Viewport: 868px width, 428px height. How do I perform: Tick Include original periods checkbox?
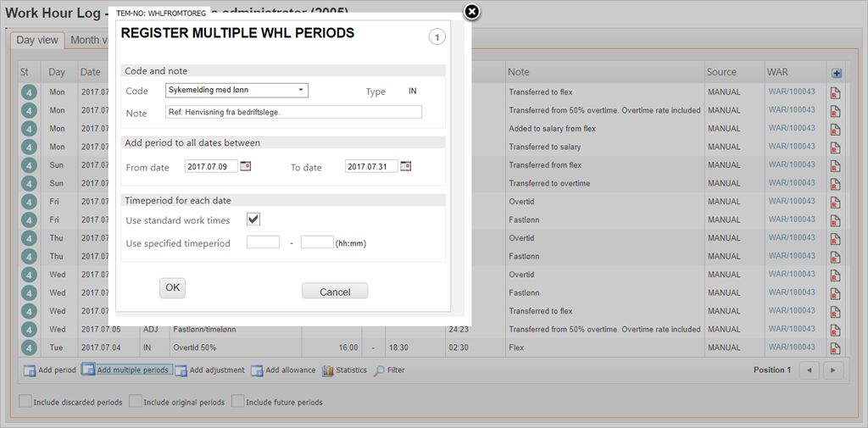pos(136,402)
